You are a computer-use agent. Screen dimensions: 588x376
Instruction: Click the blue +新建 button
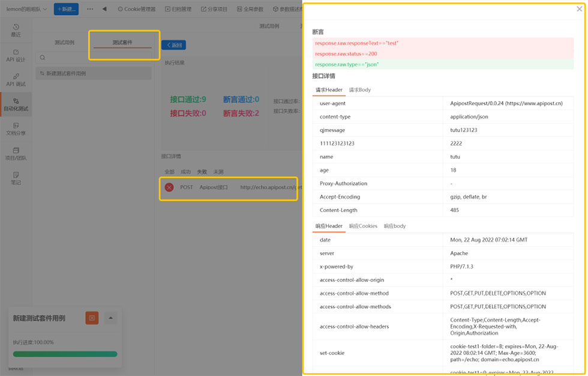click(66, 9)
